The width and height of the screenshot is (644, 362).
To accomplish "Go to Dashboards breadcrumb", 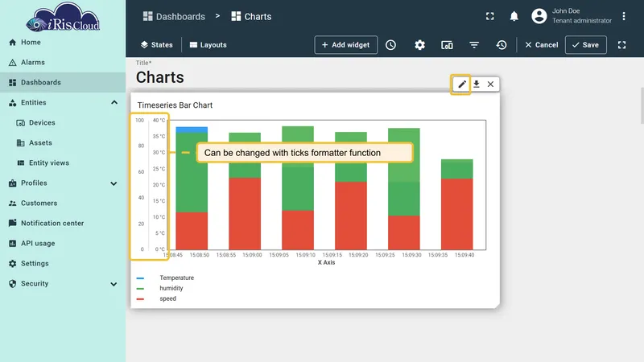I will point(174,16).
